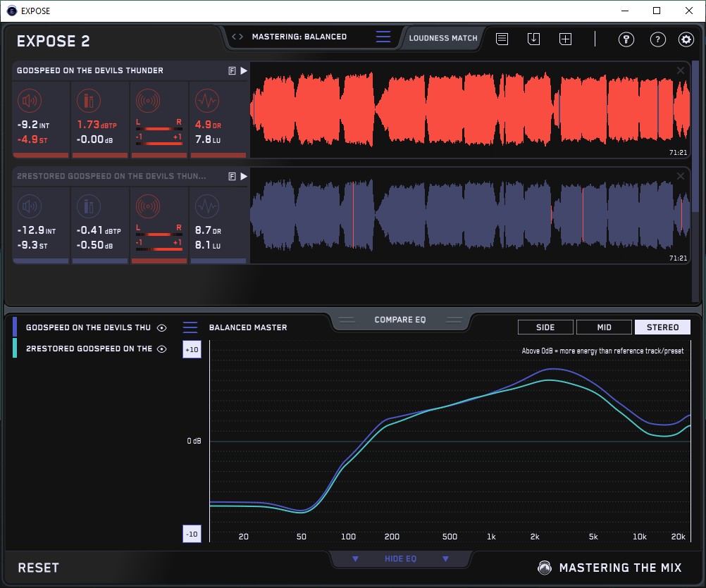The width and height of the screenshot is (706, 588).
Task: Click the red orange waveform of the first track
Action: pos(470,109)
